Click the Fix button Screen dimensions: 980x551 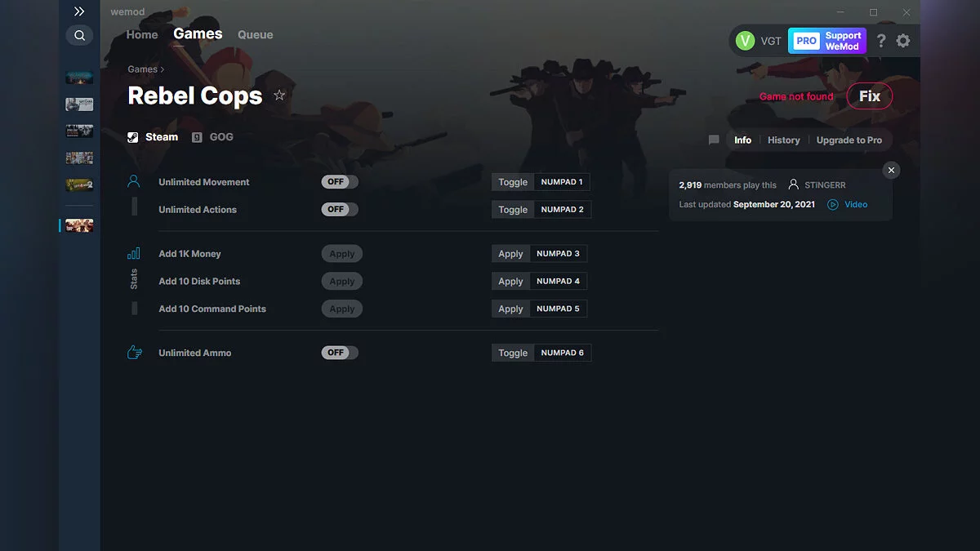click(x=869, y=96)
